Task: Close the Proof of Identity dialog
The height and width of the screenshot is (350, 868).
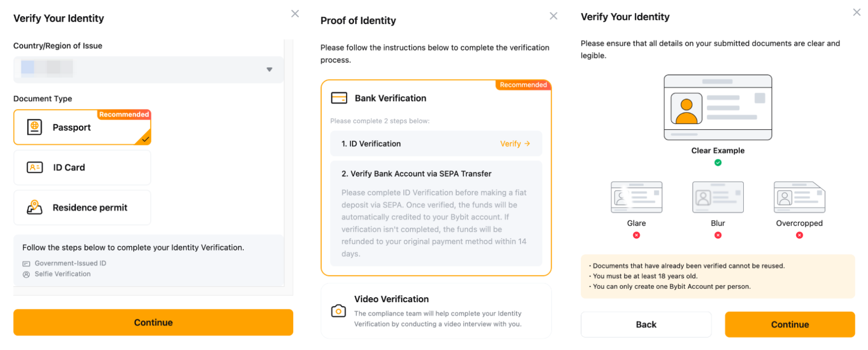Action: [553, 16]
